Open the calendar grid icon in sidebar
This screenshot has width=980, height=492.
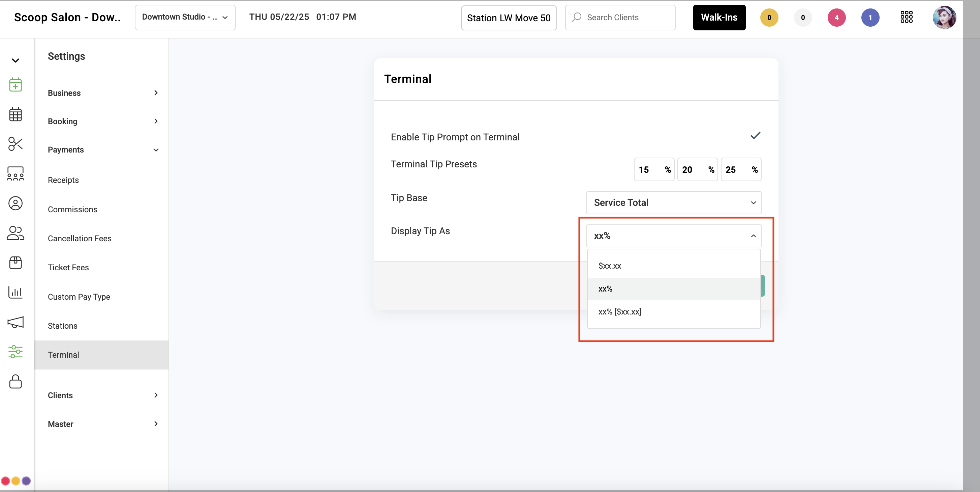(15, 114)
